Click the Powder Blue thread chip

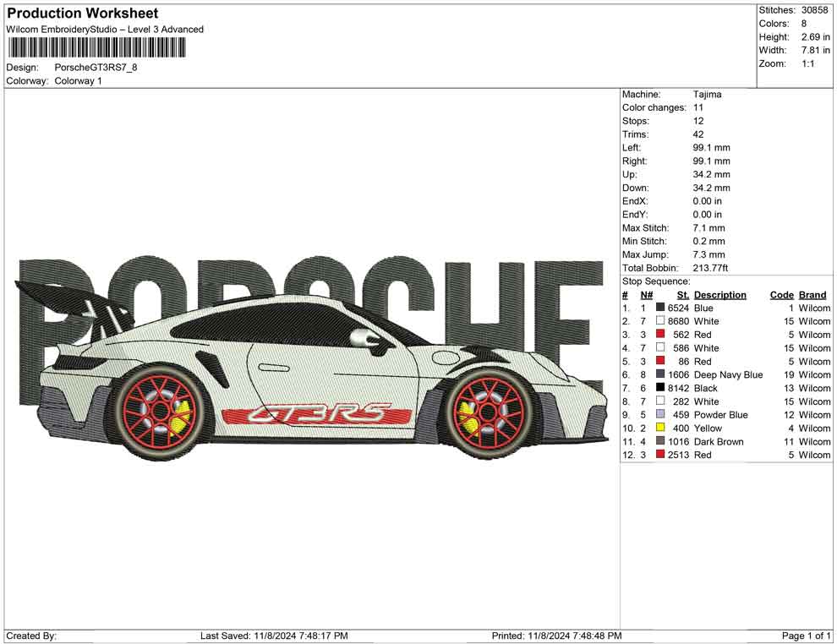coord(659,415)
